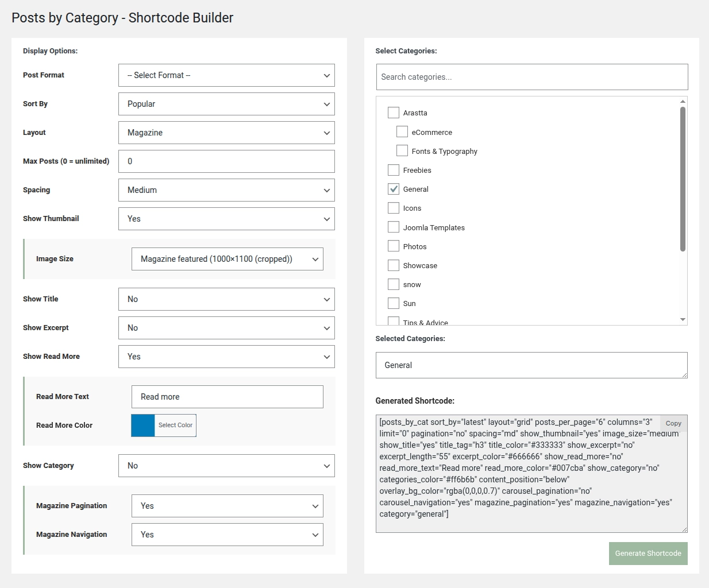Copy the generated shortcode
The image size is (709, 588).
coord(673,423)
